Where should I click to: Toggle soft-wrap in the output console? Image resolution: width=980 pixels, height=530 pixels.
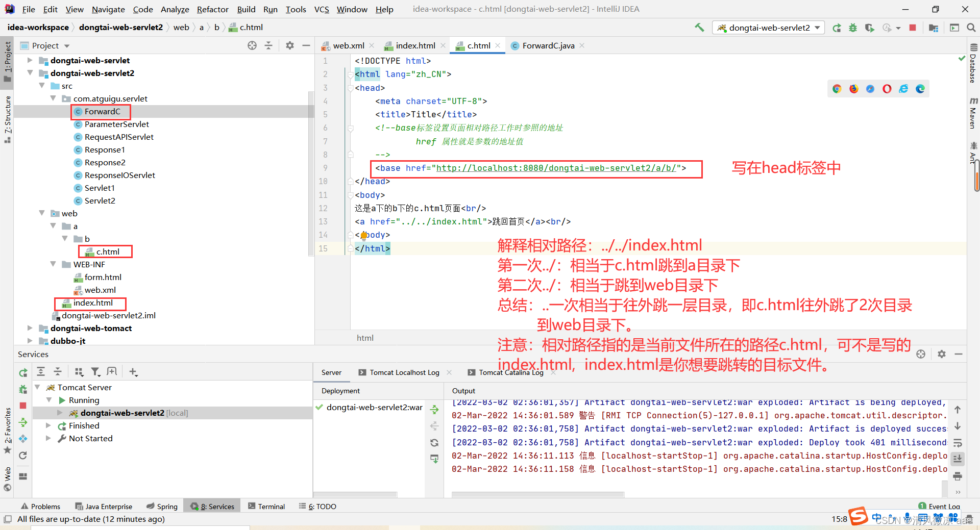(958, 443)
